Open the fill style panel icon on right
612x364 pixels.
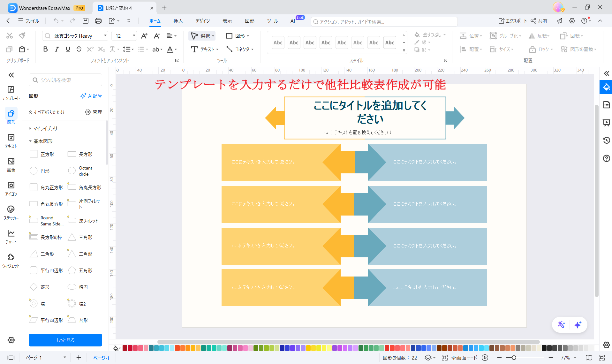[x=606, y=87]
